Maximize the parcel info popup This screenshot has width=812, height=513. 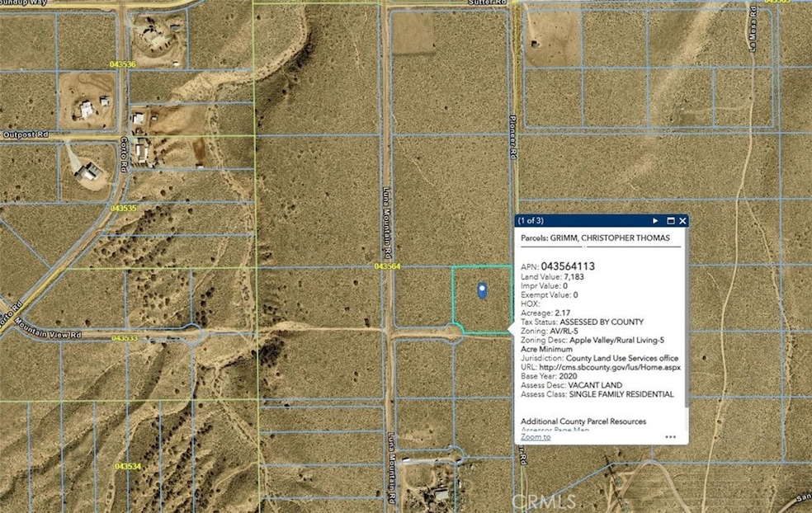[x=670, y=221]
